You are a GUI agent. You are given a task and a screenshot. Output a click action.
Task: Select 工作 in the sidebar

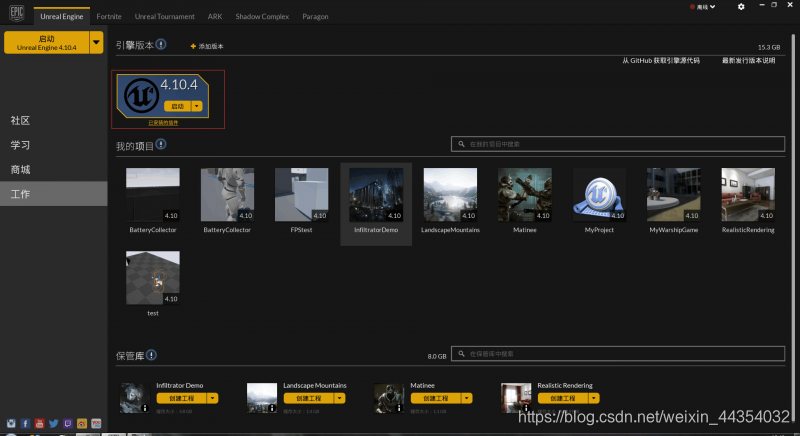point(54,194)
